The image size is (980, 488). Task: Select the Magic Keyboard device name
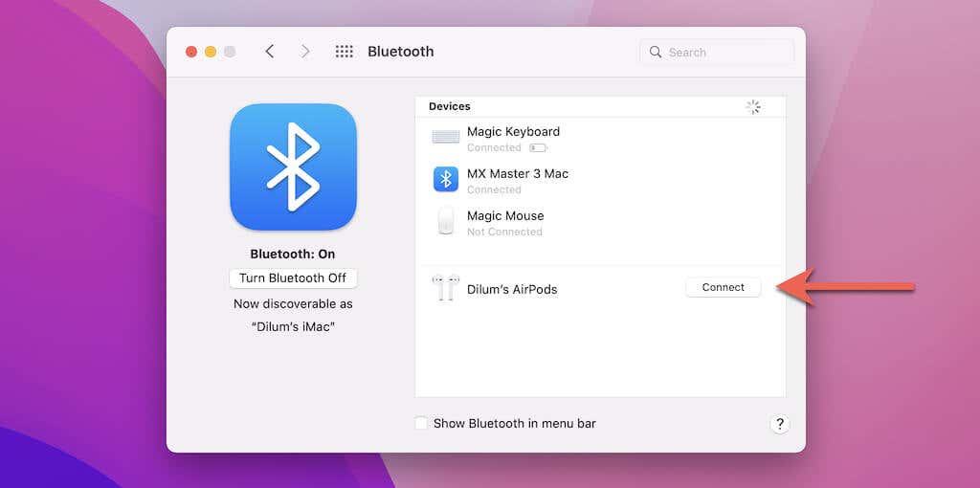tap(513, 132)
